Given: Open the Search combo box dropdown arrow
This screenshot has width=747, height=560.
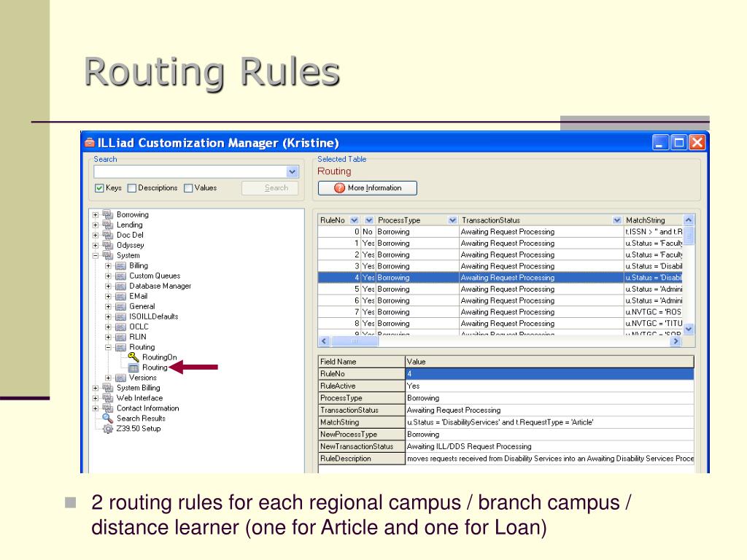Looking at the screenshot, I should click(293, 171).
